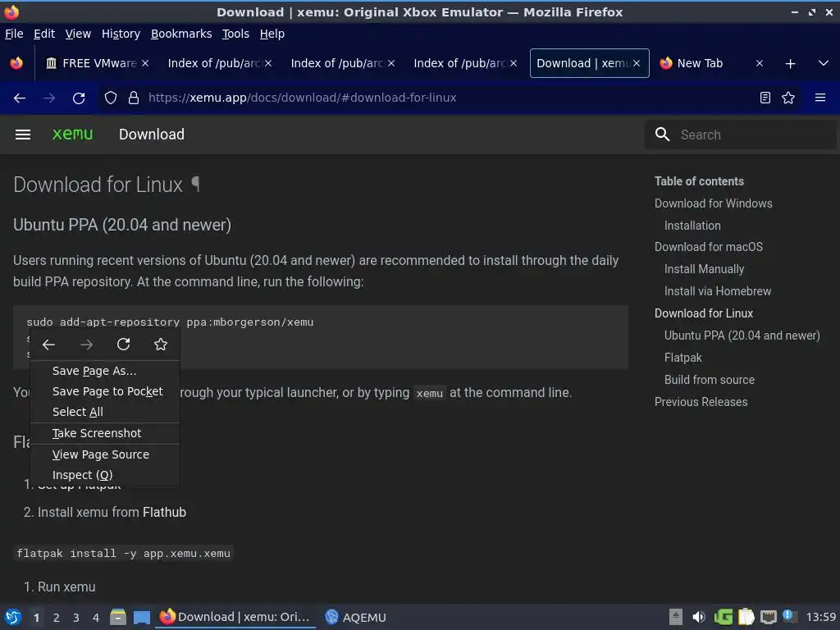The width and height of the screenshot is (840, 630).
Task: Go to Flatpak in table of contents
Action: 683,358
